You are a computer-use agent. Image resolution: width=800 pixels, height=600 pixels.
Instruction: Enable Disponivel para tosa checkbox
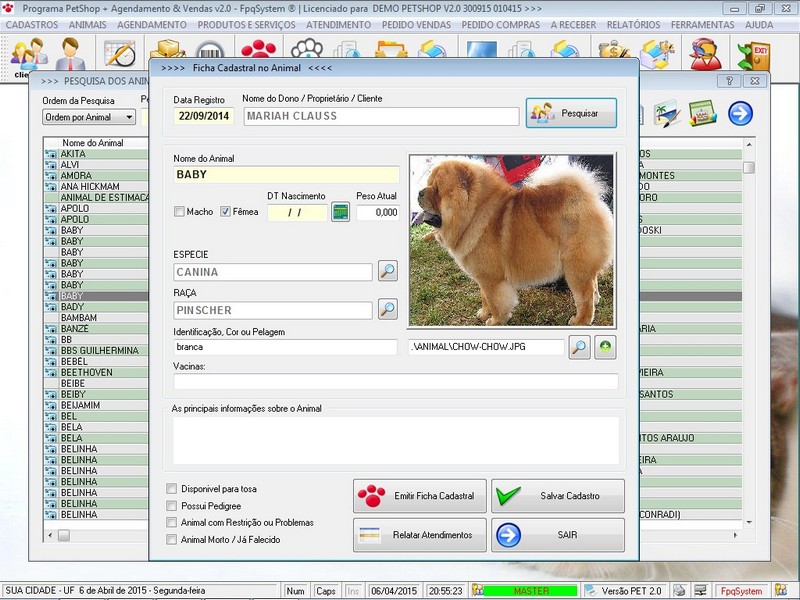(171, 489)
